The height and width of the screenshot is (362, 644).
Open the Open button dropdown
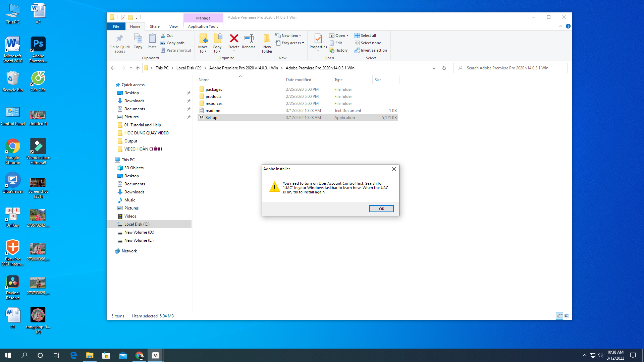[x=347, y=36]
